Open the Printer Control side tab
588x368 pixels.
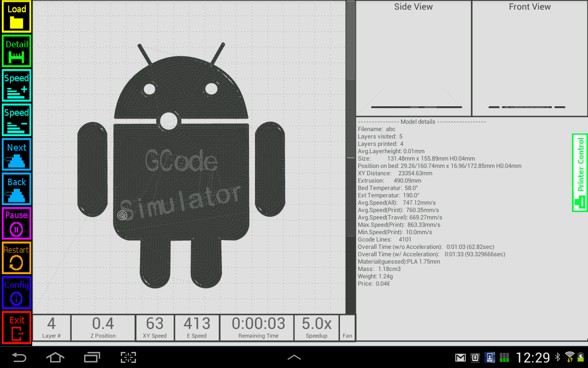coord(580,173)
